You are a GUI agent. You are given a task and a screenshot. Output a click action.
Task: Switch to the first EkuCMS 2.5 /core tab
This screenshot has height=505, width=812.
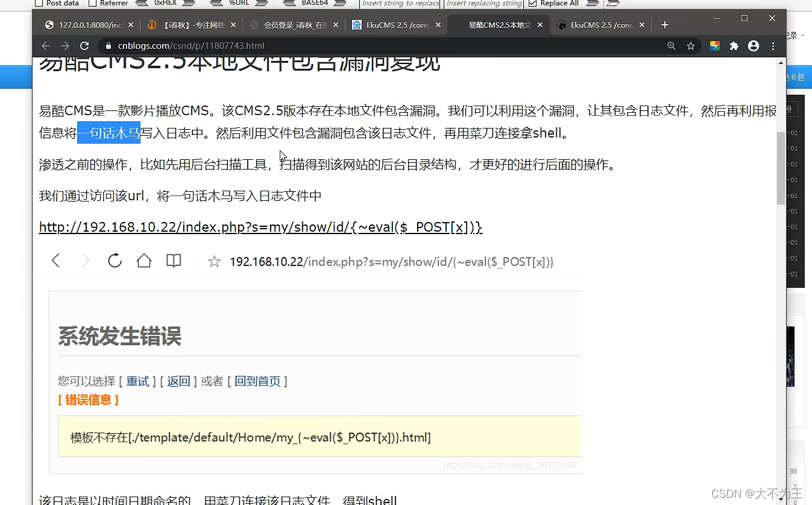(395, 25)
